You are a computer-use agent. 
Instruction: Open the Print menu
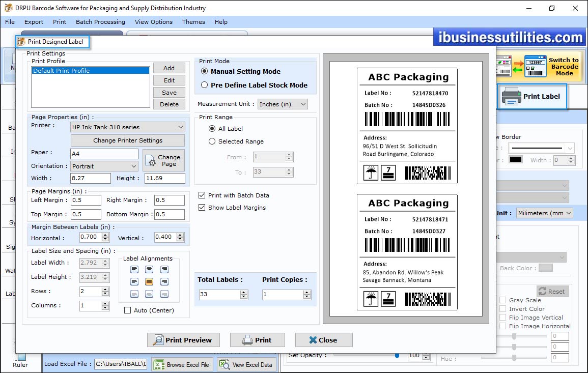click(x=59, y=22)
